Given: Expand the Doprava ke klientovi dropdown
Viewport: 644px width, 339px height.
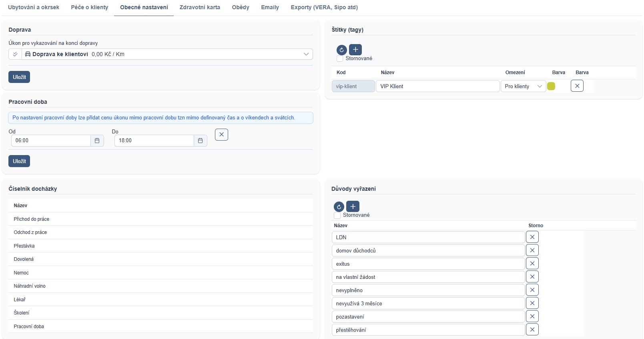Looking at the screenshot, I should click(306, 54).
